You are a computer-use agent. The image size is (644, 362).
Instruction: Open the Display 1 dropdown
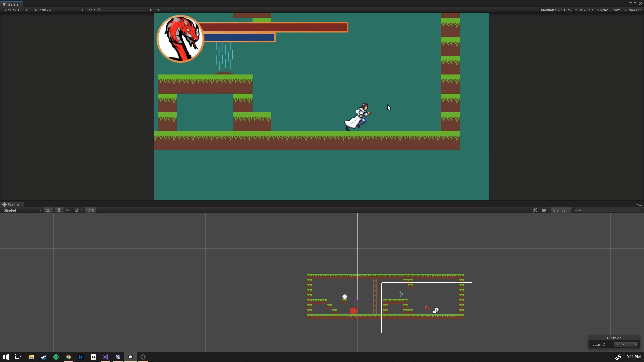(x=15, y=10)
